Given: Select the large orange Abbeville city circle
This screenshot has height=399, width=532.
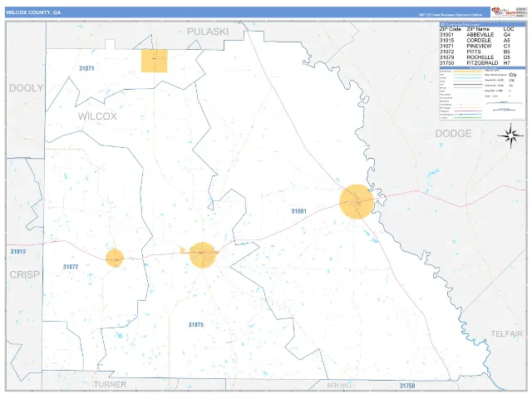Looking at the screenshot, I should 357,201.
